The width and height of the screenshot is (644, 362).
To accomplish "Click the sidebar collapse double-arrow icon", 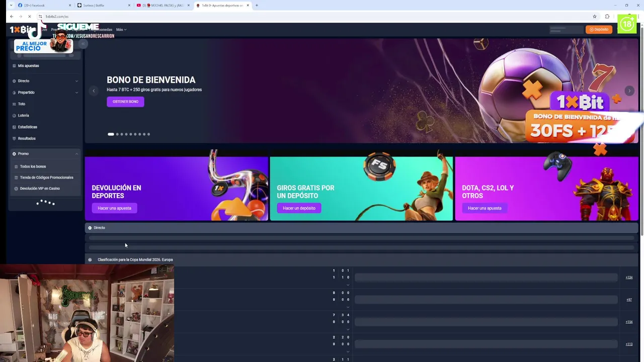I will click(83, 44).
